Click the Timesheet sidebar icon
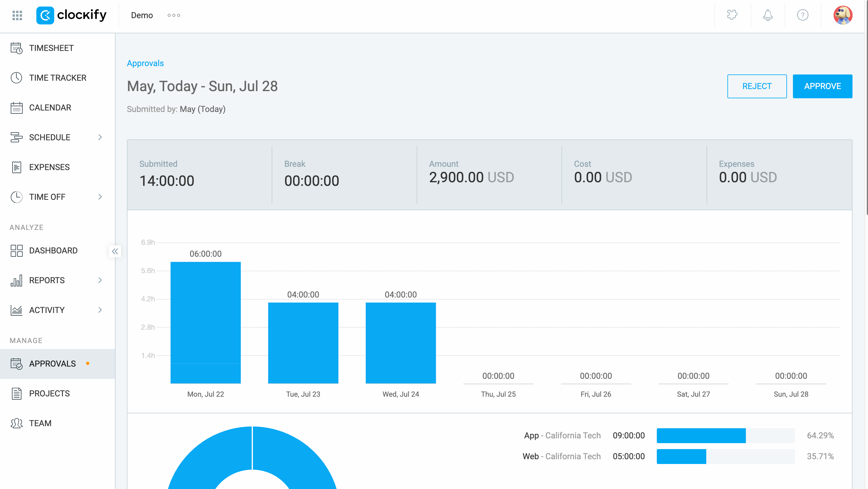The height and width of the screenshot is (489, 868). coord(16,48)
